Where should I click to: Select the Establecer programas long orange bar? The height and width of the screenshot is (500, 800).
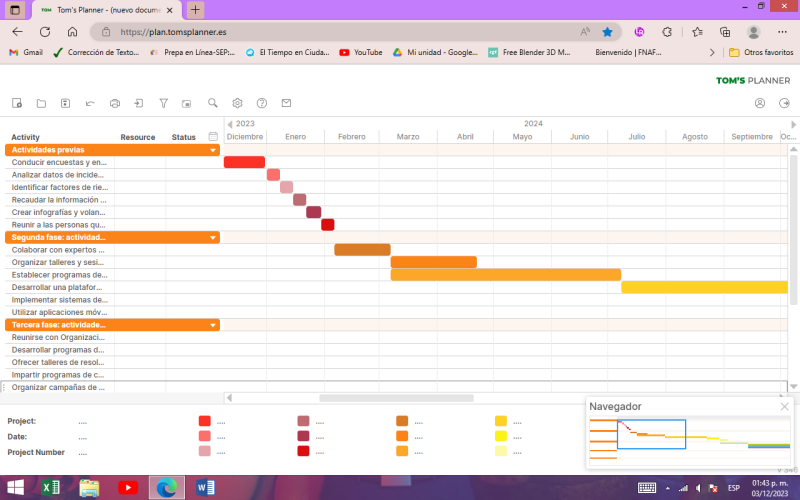point(506,274)
